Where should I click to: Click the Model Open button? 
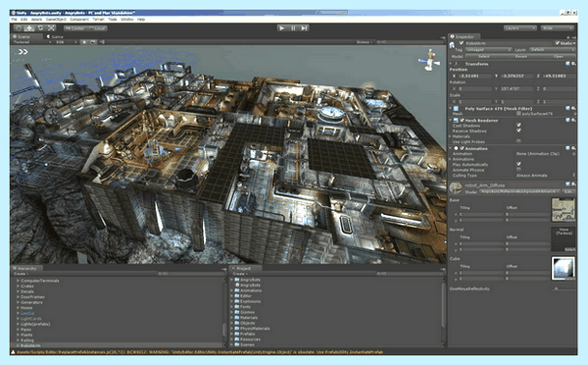point(558,56)
